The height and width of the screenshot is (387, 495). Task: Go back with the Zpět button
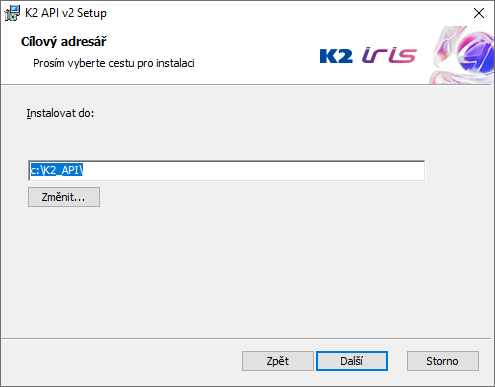[278, 361]
